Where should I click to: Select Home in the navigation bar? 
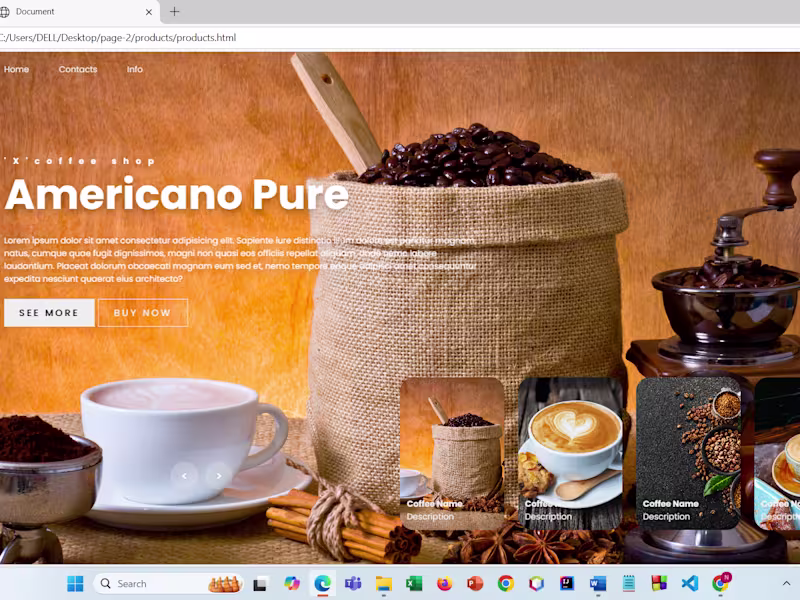coord(16,69)
